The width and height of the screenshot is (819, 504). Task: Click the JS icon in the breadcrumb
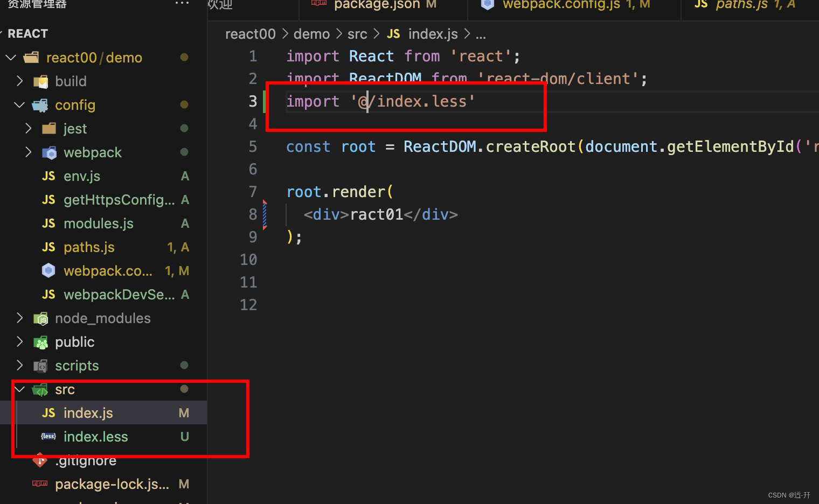(x=393, y=34)
